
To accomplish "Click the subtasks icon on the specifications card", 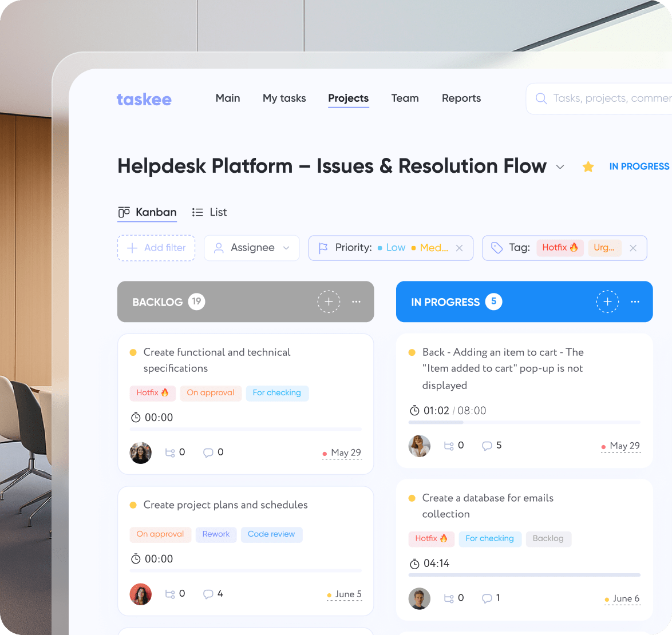I will pos(170,452).
